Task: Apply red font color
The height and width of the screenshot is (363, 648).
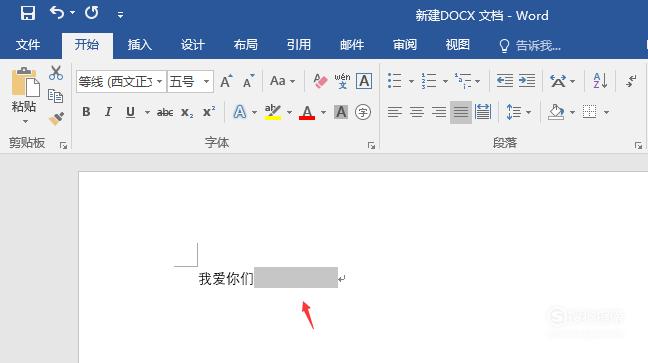Action: click(307, 112)
